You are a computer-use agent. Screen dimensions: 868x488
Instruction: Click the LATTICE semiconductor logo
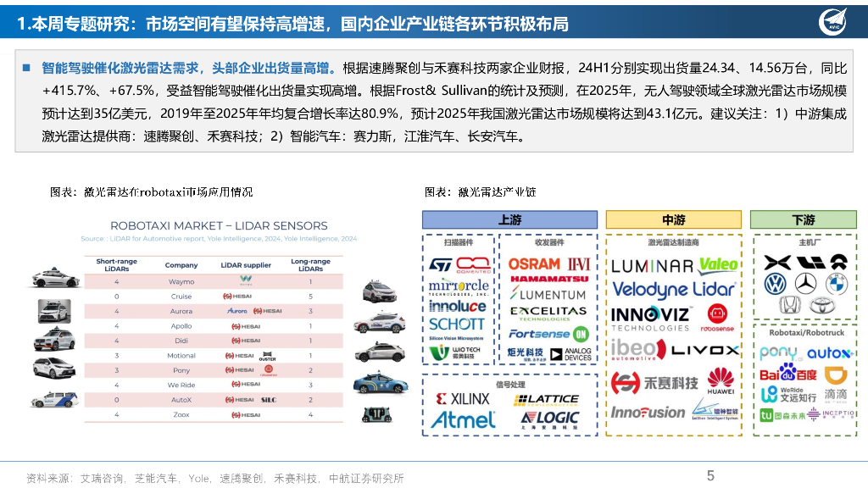pos(547,400)
